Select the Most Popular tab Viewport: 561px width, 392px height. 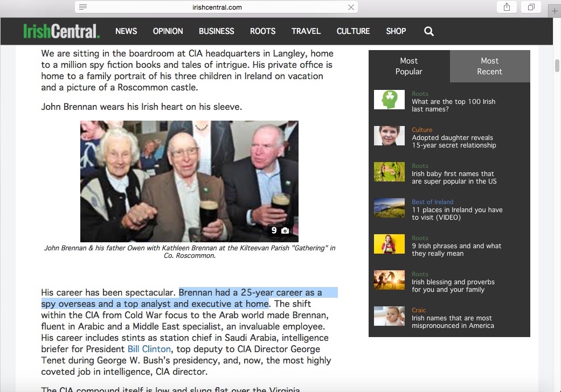(409, 66)
